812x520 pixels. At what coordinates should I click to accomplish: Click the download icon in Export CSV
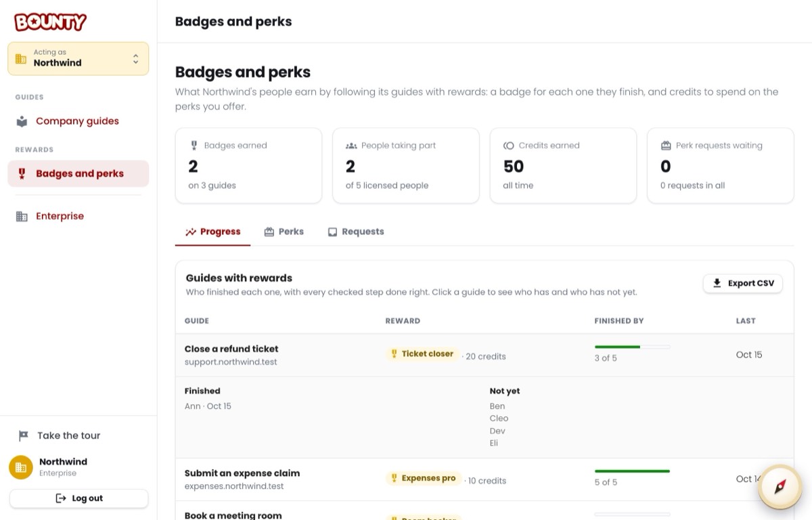click(717, 283)
